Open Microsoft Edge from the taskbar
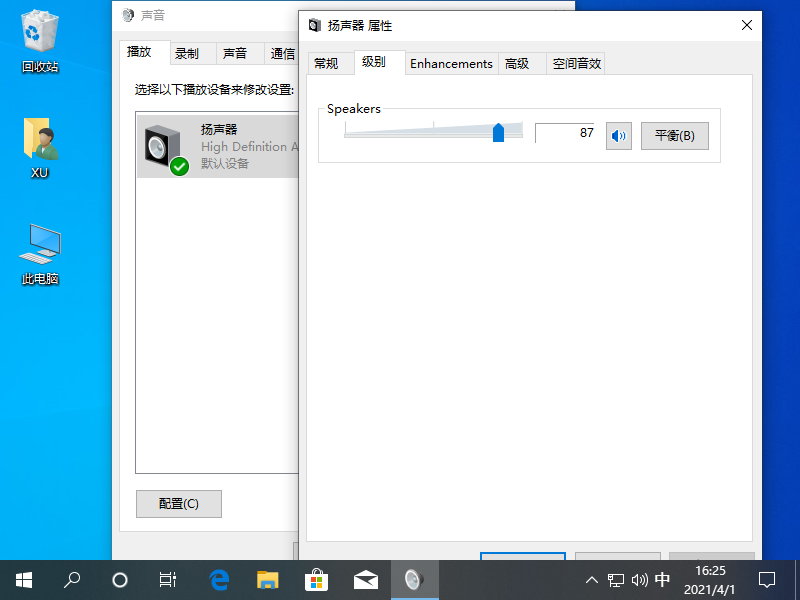This screenshot has height=600, width=800. pyautogui.click(x=218, y=580)
